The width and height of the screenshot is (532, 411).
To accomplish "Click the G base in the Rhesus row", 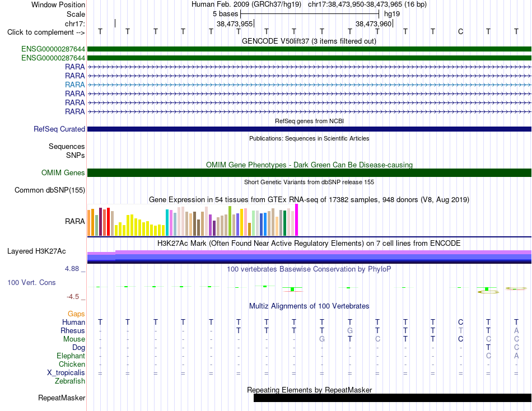I will click(x=350, y=330).
